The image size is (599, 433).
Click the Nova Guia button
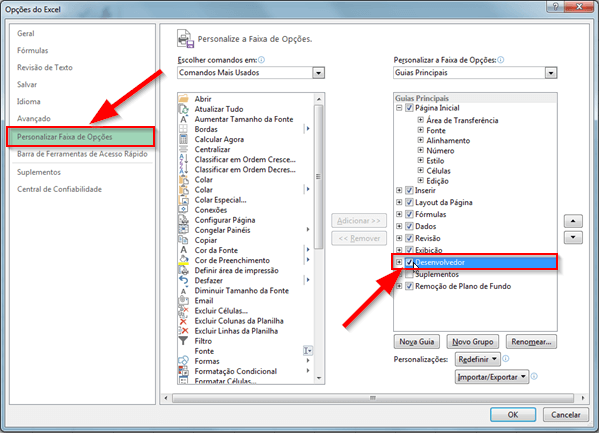(416, 342)
